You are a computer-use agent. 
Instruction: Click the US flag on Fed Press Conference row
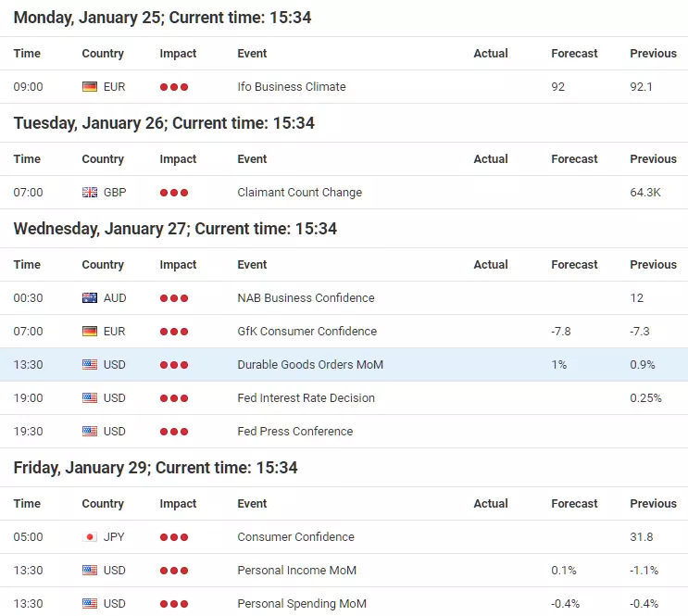click(90, 432)
